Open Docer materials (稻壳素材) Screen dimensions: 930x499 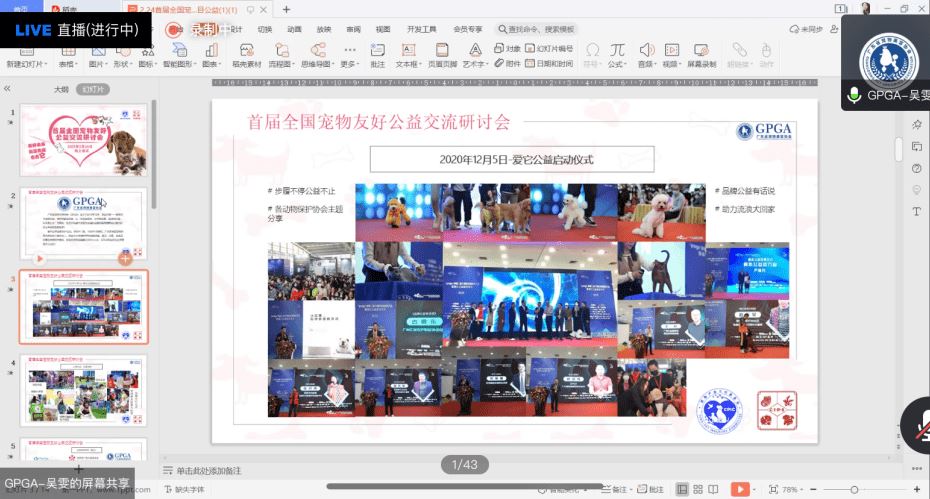click(247, 56)
